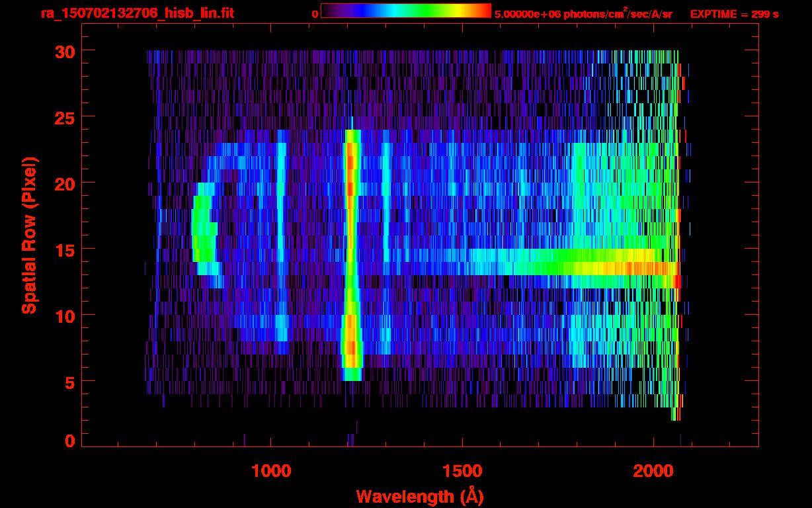Viewport: 812px width, 508px height.
Task: Click the colorbar minimum value 0
Action: 315,14
